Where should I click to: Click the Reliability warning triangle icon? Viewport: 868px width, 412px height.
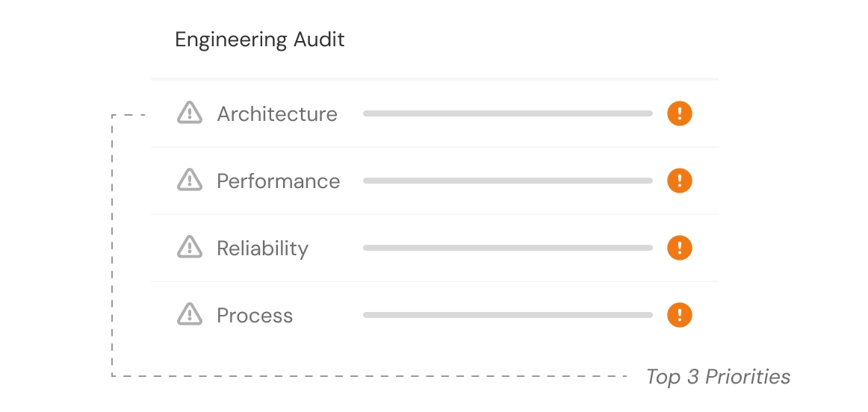coord(190,248)
